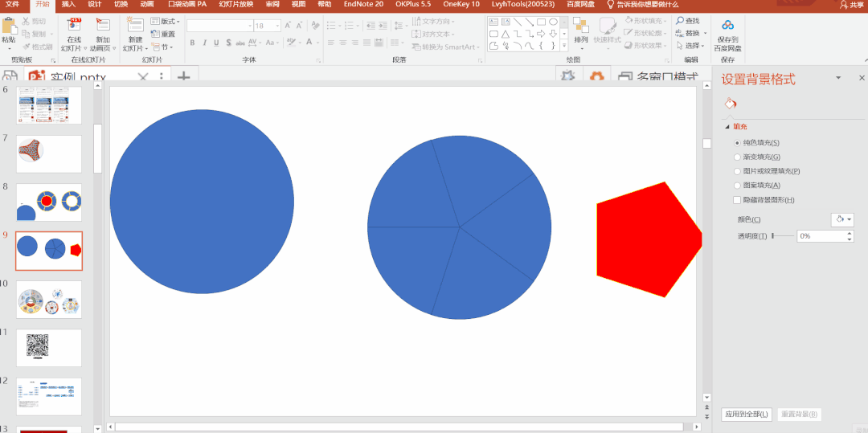This screenshot has width=868, height=433.
Task: Click Apply to All (应用到全部) button
Action: (747, 414)
